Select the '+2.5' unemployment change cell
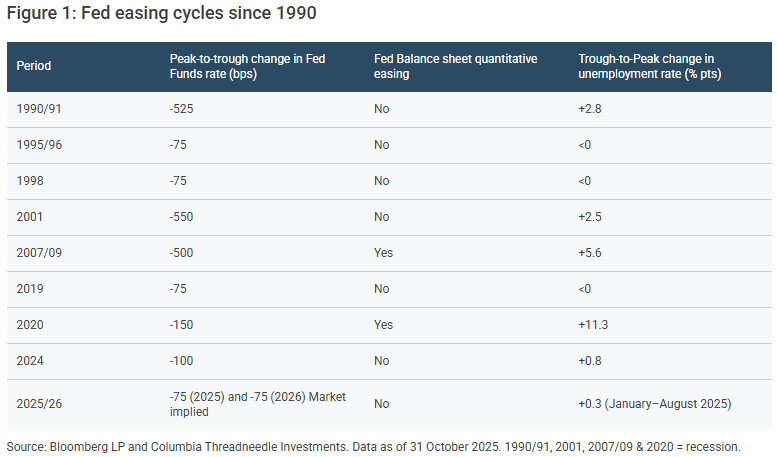 pos(592,217)
